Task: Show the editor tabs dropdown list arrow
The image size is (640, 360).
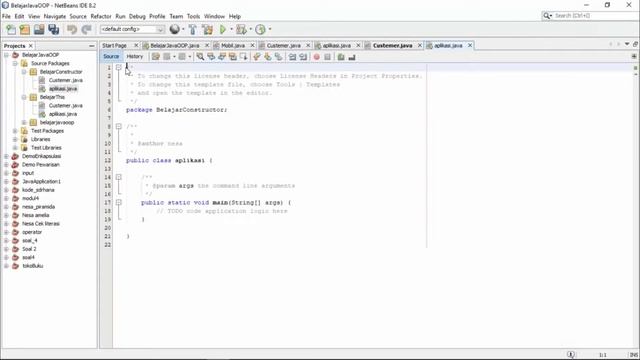Action: [627, 44]
